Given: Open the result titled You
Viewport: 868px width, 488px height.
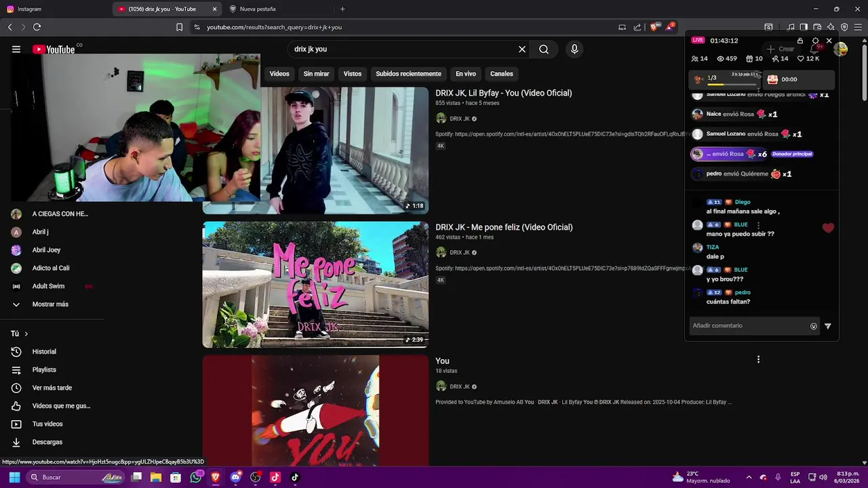Looking at the screenshot, I should coord(442,361).
